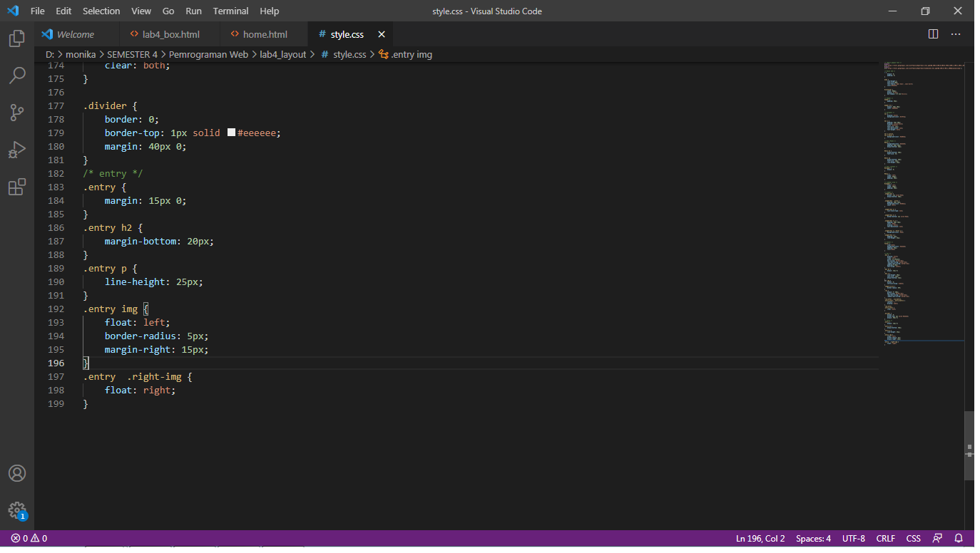Open the Edit menu
980x553 pixels.
coord(63,11)
